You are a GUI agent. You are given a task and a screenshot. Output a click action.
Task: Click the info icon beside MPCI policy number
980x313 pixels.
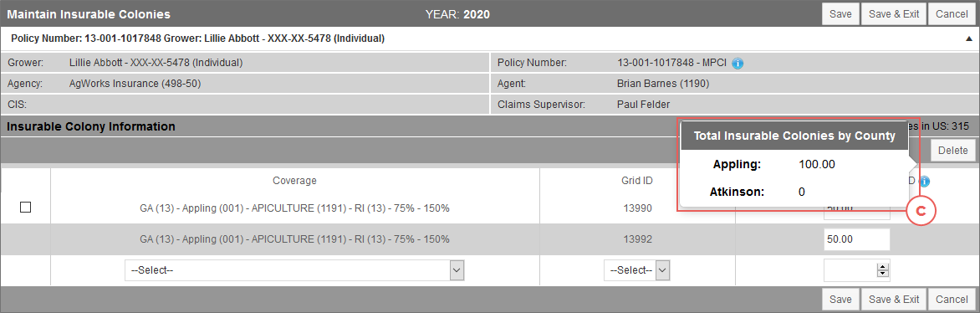click(738, 64)
